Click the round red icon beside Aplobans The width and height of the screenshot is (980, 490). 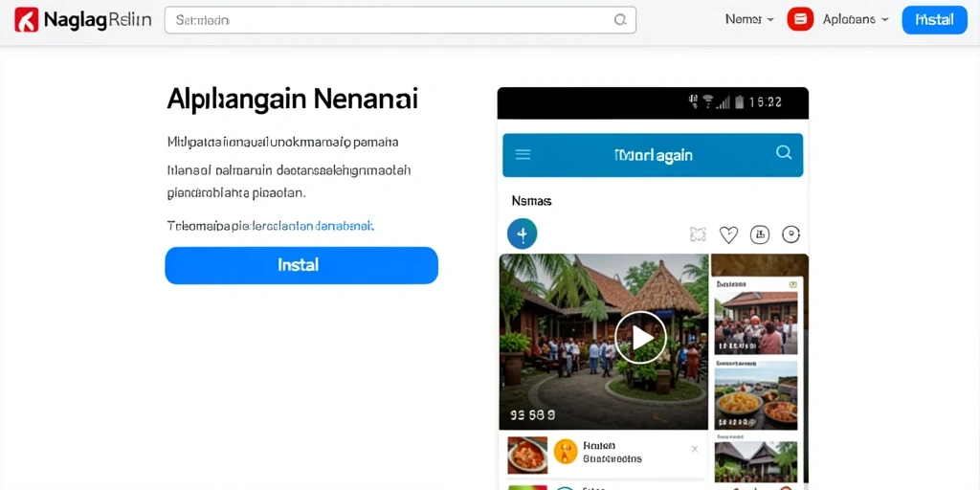pyautogui.click(x=800, y=19)
